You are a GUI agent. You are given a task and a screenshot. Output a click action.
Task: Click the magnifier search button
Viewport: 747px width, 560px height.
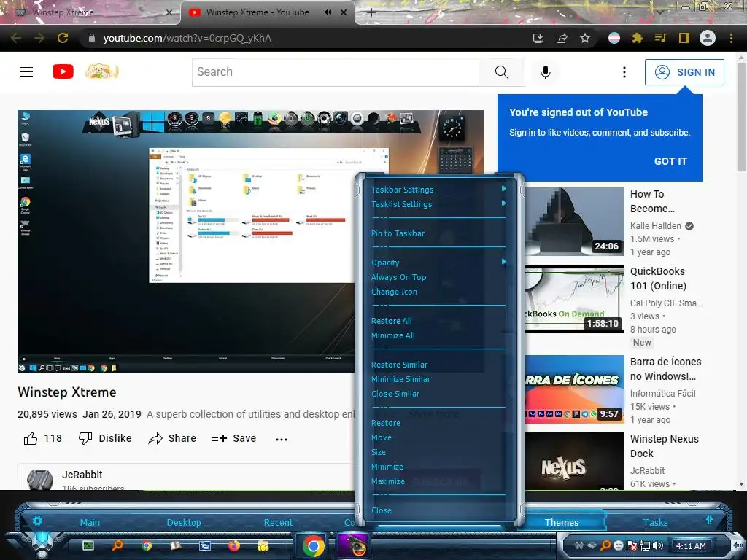point(502,72)
